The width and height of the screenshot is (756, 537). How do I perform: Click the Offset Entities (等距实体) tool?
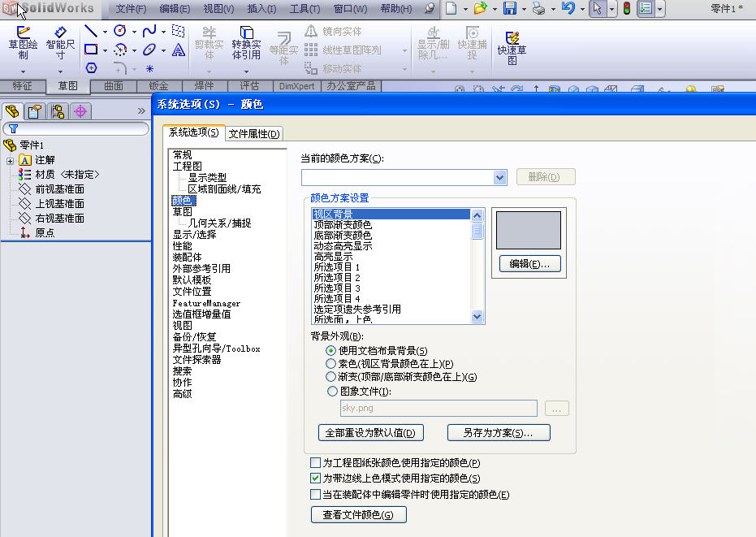point(283,48)
